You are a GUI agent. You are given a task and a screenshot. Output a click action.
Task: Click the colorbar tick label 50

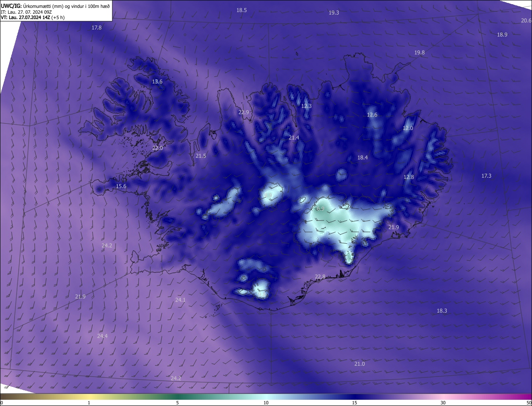pyautogui.click(x=529, y=403)
